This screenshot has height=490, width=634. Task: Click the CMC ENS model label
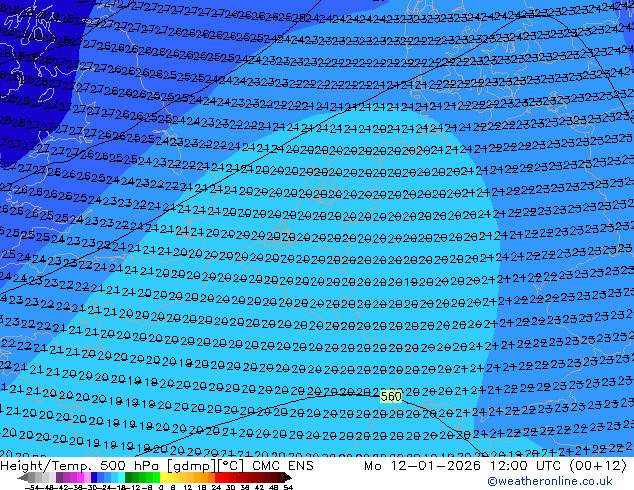[283, 466]
